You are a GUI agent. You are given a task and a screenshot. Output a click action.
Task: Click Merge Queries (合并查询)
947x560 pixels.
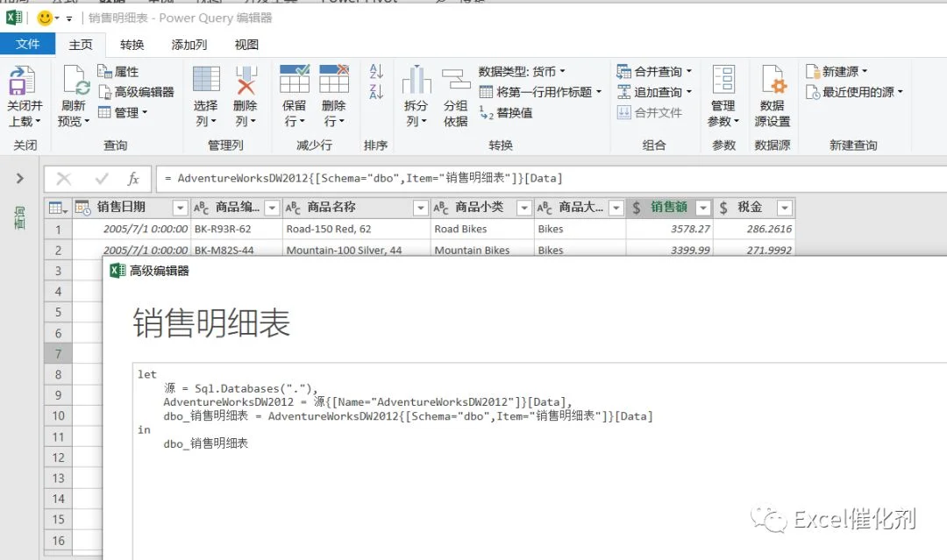pos(654,72)
